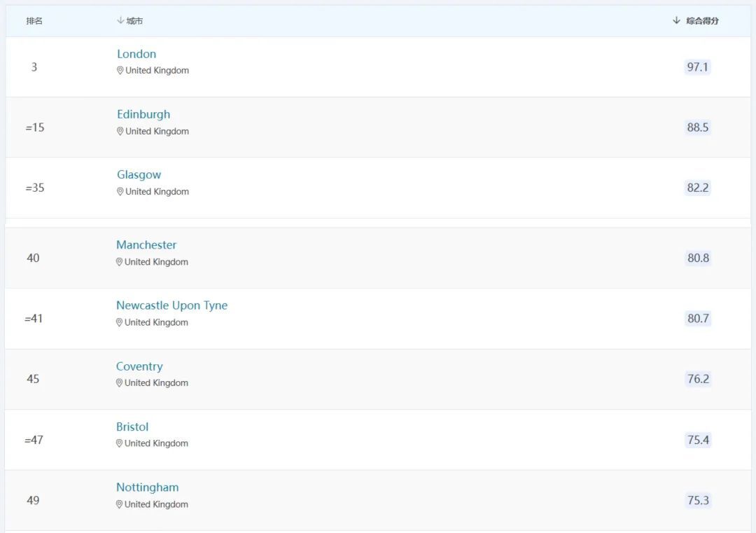Click the location pin icon under Coventry
The width and height of the screenshot is (756, 533).
tap(119, 383)
